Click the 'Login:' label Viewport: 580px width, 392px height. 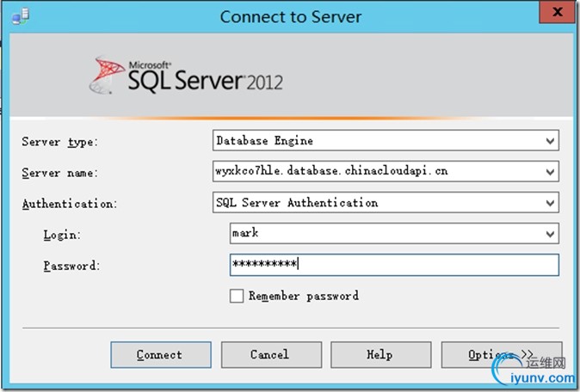tap(62, 235)
